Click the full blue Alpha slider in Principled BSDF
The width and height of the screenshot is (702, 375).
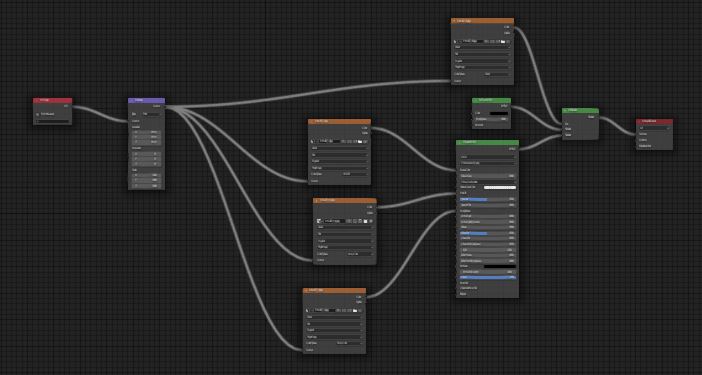pyautogui.click(x=488, y=277)
